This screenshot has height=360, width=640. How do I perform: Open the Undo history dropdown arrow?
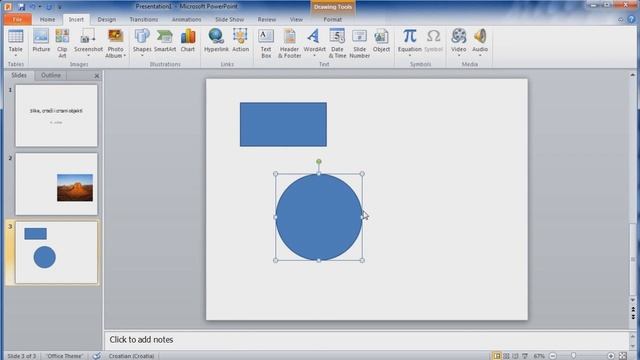40,7
